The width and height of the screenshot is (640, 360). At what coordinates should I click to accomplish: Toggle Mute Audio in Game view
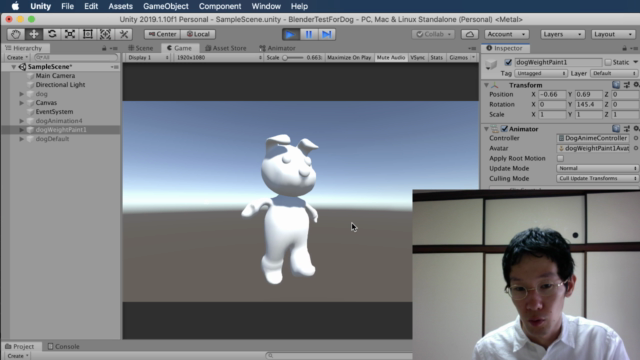pos(391,58)
